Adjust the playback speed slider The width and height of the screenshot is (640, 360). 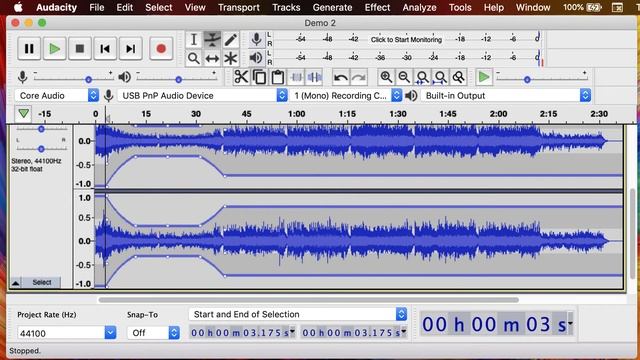click(x=542, y=80)
